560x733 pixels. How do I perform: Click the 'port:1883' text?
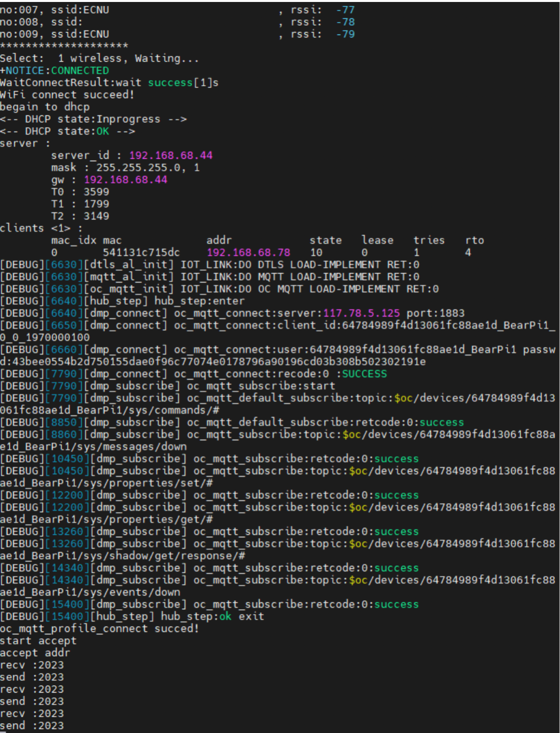click(435, 313)
